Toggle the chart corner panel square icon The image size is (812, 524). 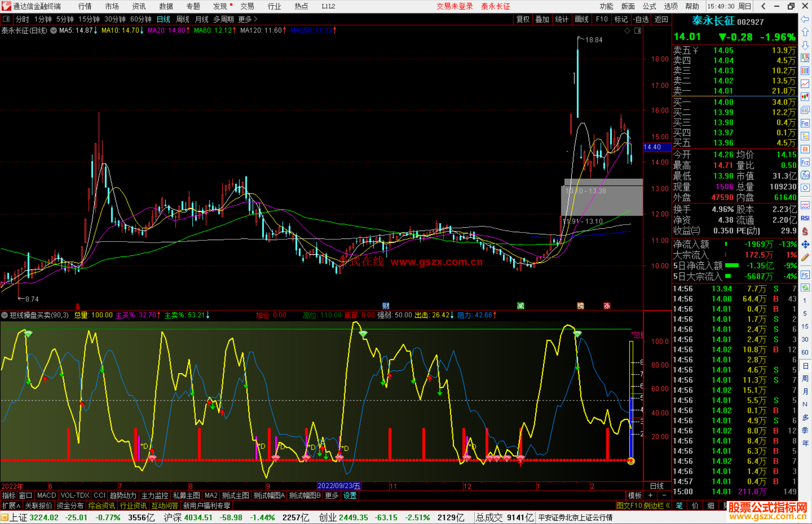[638, 31]
